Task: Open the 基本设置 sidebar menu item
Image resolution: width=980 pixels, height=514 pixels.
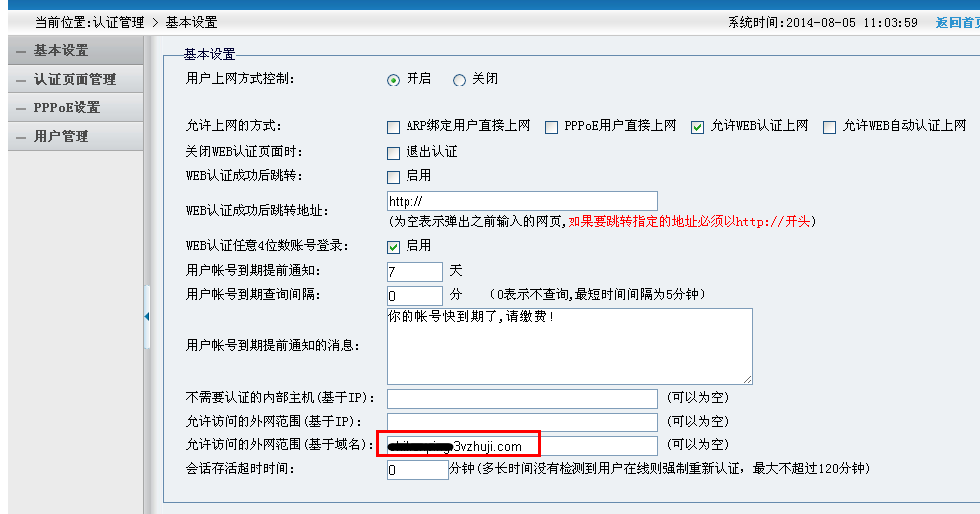Action: point(62,50)
